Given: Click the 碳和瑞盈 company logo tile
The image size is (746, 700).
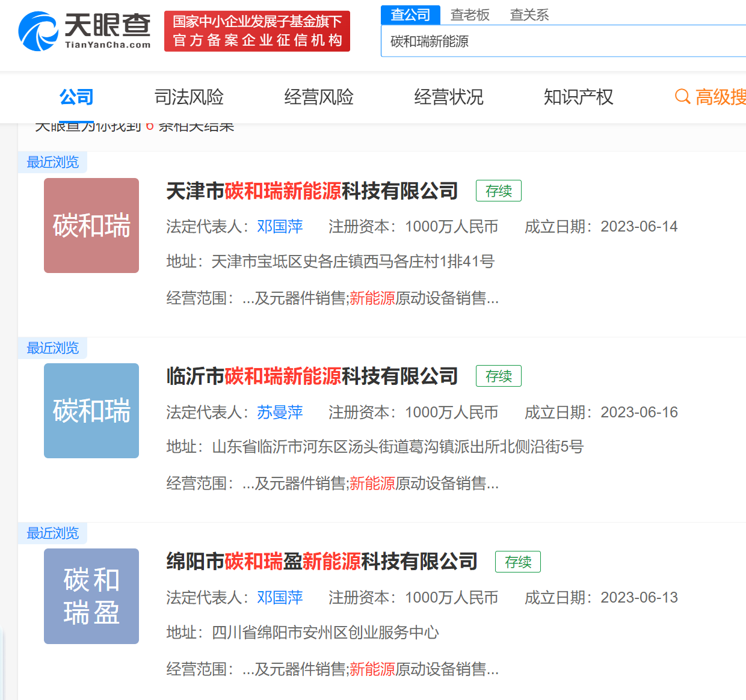Looking at the screenshot, I should click(x=91, y=596).
